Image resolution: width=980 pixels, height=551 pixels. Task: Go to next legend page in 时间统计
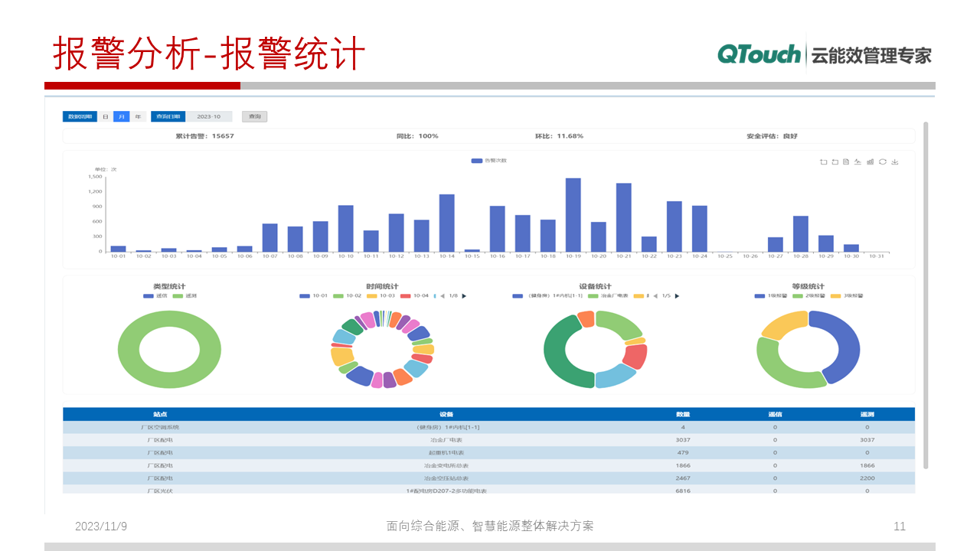pyautogui.click(x=463, y=296)
